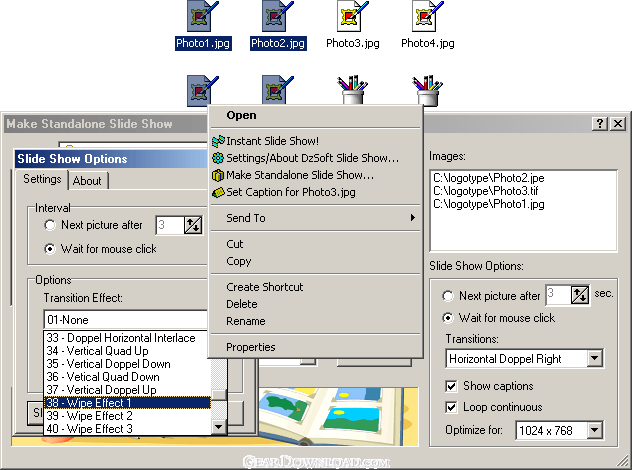Screen dimensions: 632x470
Task: Open Settings/About DzSoft Slide Show...
Action: 316,158
